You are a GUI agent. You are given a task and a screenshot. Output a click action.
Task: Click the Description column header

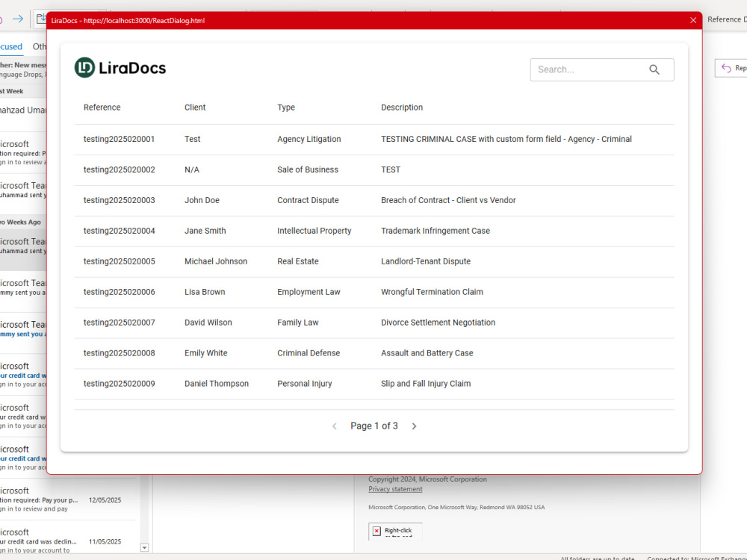[x=402, y=108]
